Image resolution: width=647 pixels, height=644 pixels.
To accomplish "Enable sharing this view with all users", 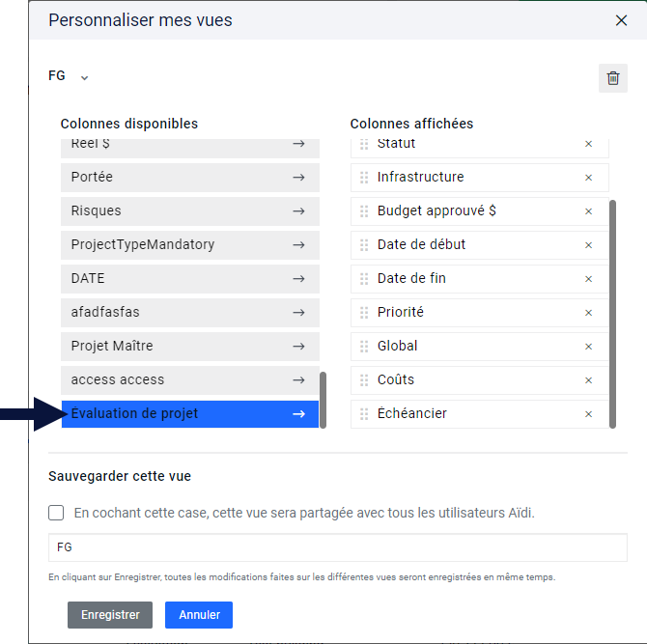I will [56, 513].
